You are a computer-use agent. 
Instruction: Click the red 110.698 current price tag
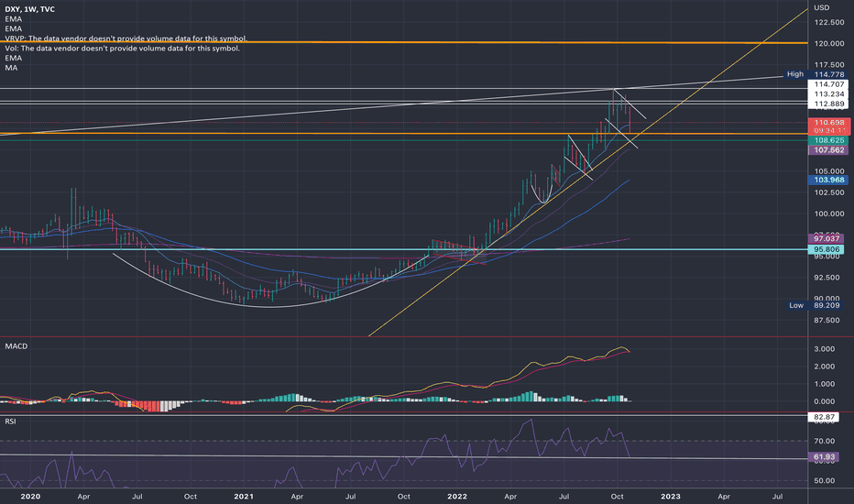pos(827,123)
